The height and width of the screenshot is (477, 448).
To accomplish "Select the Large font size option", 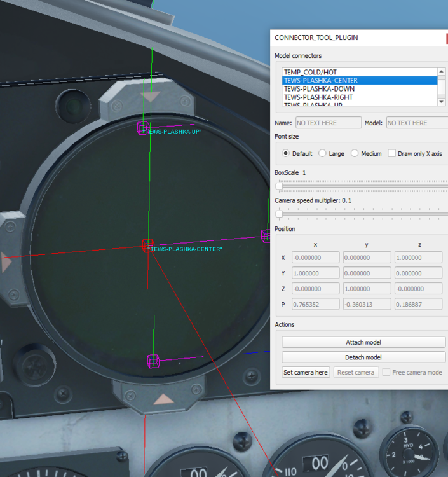I will coord(322,153).
